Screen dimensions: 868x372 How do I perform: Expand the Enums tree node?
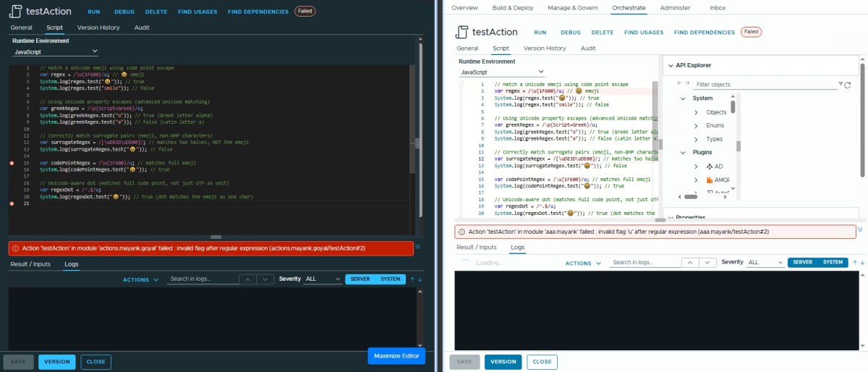(696, 125)
